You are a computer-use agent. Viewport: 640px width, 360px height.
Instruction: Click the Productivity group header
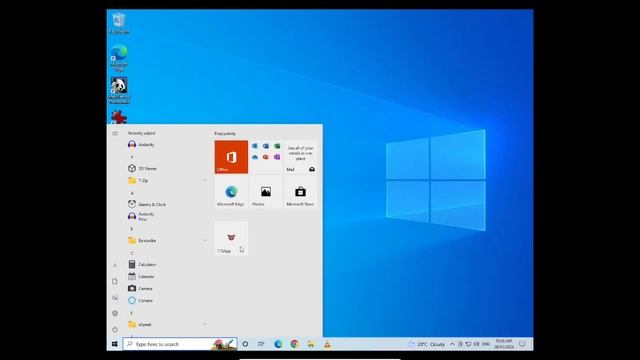click(225, 133)
